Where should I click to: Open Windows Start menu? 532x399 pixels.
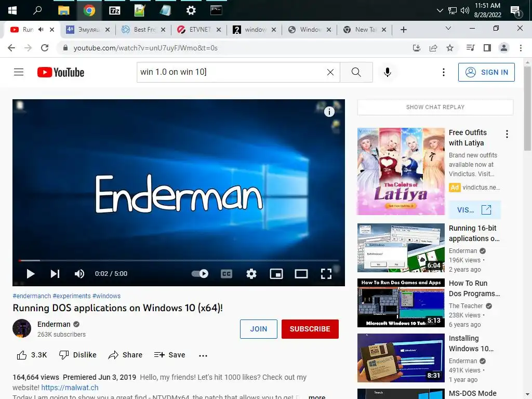click(x=12, y=10)
